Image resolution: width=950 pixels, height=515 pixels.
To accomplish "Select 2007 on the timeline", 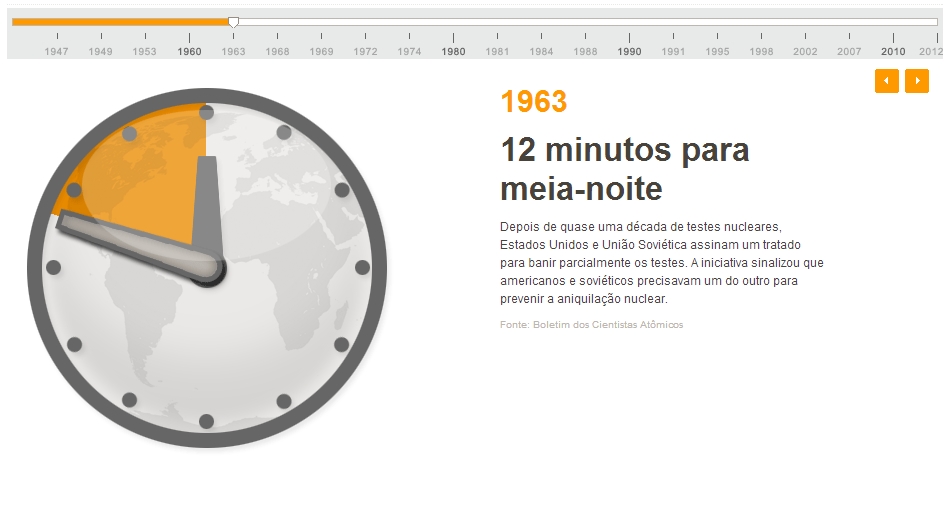I will coord(849,51).
